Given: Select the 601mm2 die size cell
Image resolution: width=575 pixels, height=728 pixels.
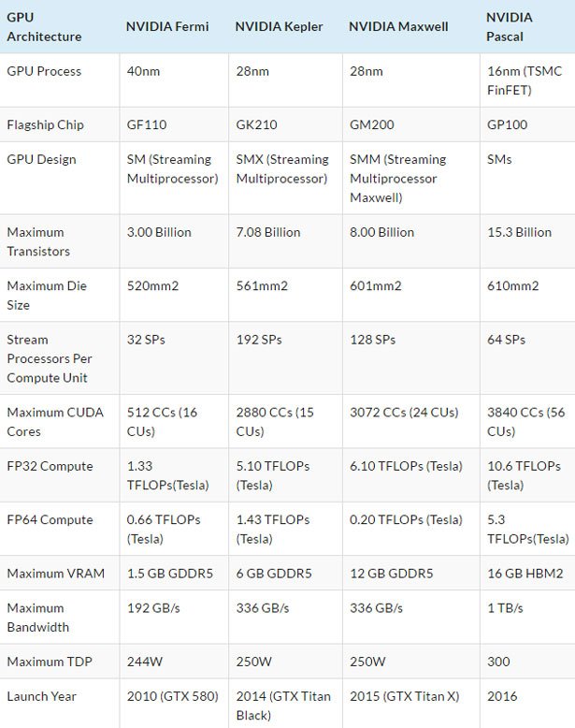Looking at the screenshot, I should click(374, 286).
